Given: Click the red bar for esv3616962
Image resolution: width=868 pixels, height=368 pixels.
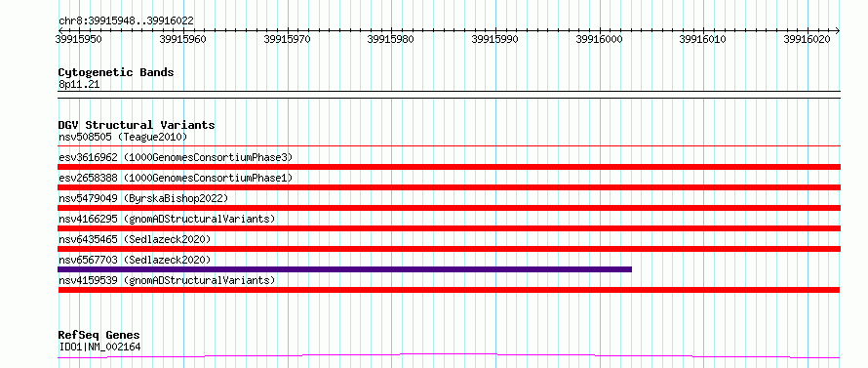Looking at the screenshot, I should coord(449,167).
